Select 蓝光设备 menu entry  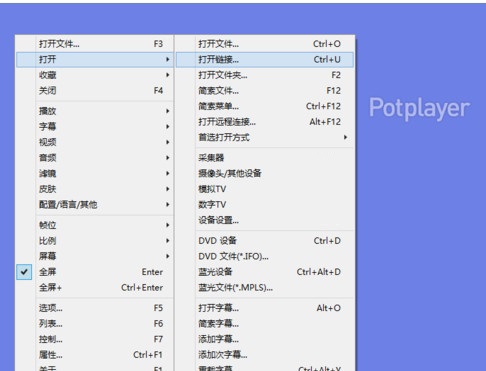coord(265,272)
